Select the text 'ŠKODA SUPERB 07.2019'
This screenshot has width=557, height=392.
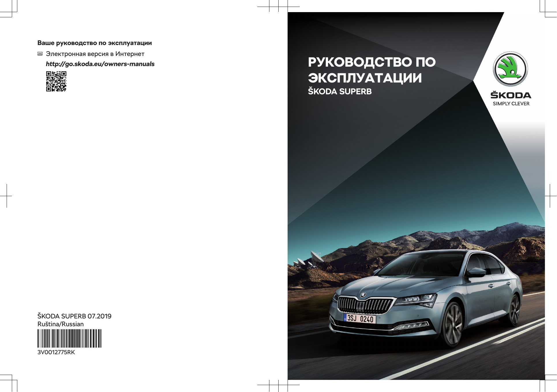click(74, 316)
